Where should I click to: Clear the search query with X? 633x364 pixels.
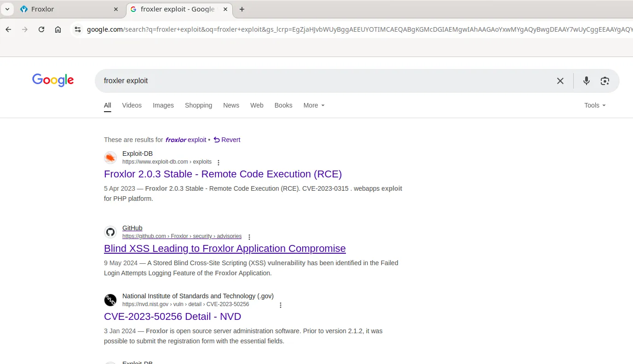point(560,81)
